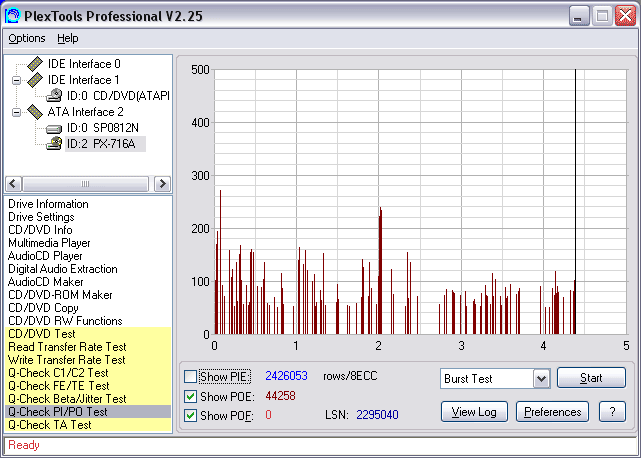Open CD/DVD-ROM Maker
This screenshot has width=641, height=458.
pyautogui.click(x=60, y=295)
